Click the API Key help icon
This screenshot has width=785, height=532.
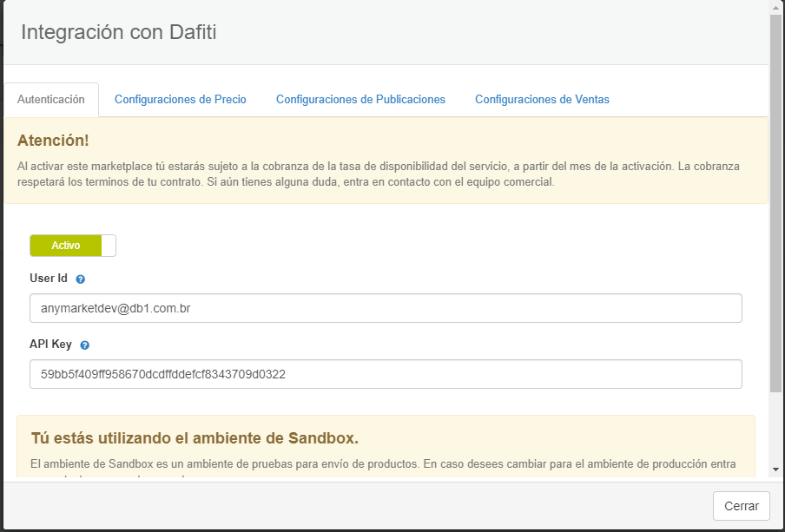pyautogui.click(x=84, y=345)
